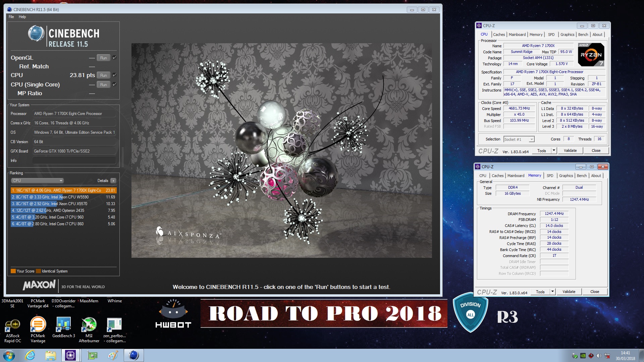Open PCMark Vantage orange desktop icon
Image resolution: width=644 pixels, height=362 pixels.
pyautogui.click(x=38, y=330)
